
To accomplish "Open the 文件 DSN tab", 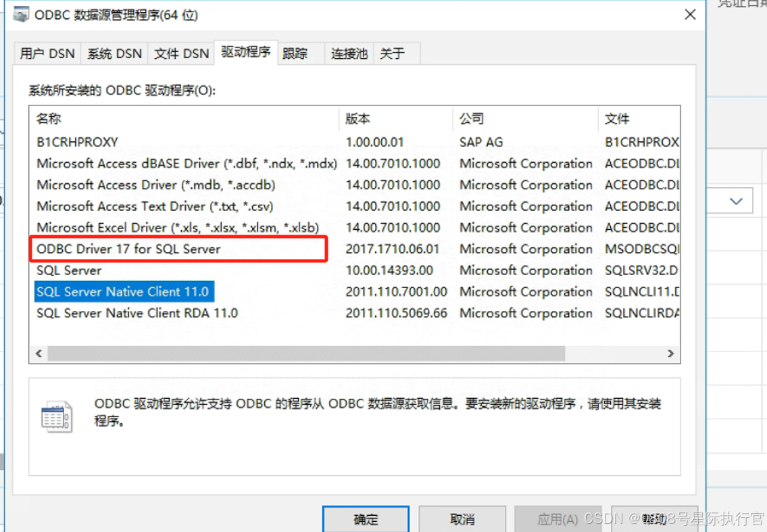I will click(x=182, y=53).
